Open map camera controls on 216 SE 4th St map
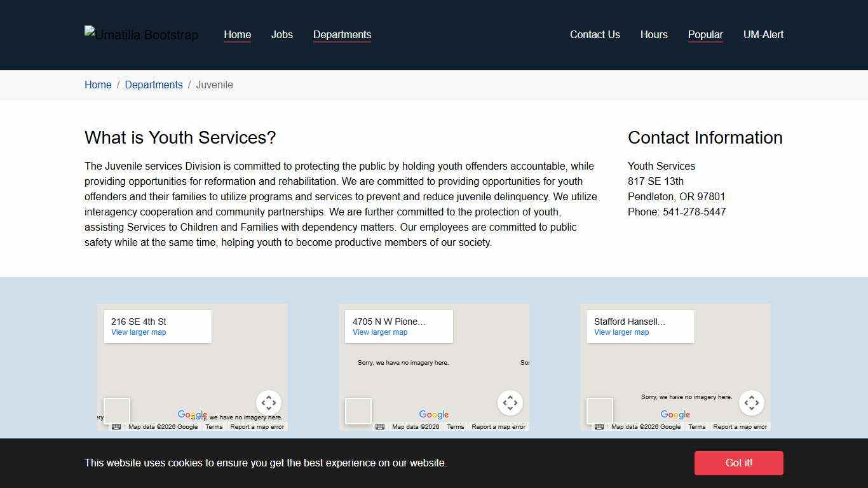Screen dimensions: 868x488 point(269,403)
